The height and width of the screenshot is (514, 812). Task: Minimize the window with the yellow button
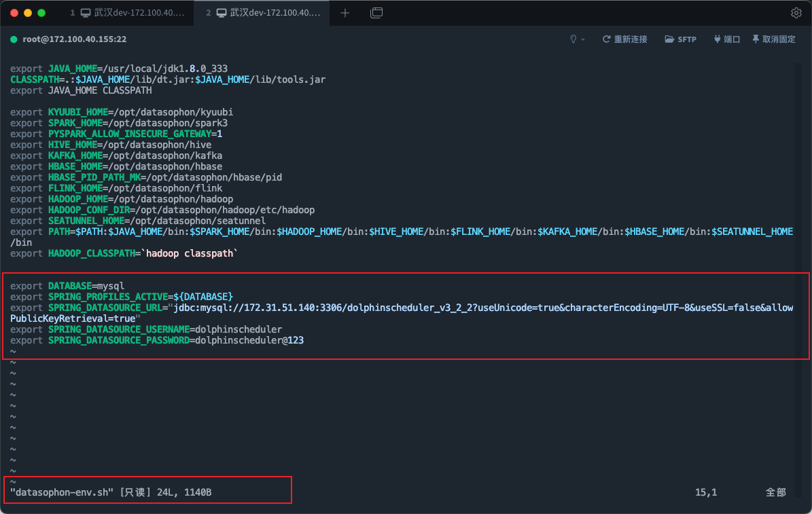(27, 13)
